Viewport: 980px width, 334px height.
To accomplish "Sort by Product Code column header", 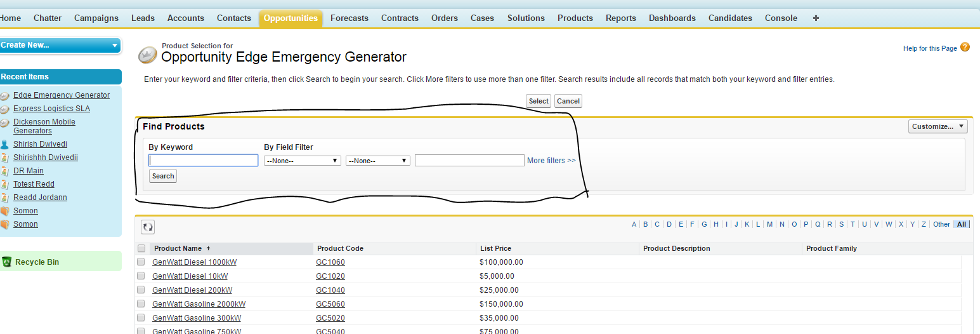I will tap(340, 248).
